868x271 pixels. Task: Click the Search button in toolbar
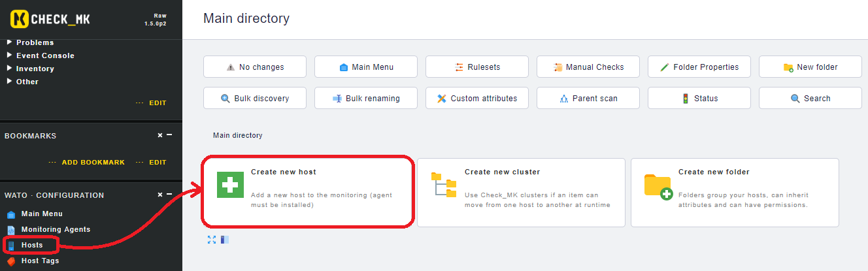tap(810, 99)
